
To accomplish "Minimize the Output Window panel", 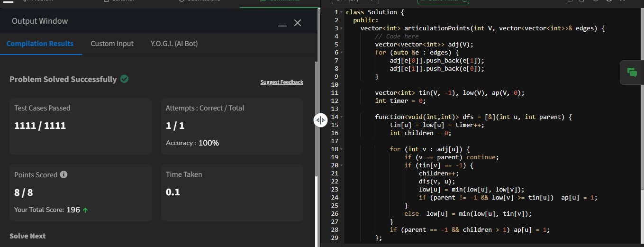I will pos(282,23).
